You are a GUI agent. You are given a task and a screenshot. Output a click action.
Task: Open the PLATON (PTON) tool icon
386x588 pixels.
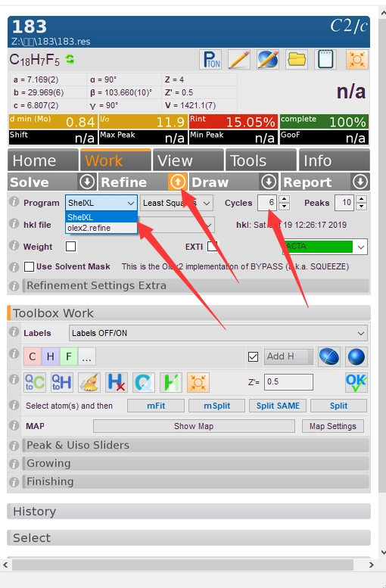coord(210,59)
